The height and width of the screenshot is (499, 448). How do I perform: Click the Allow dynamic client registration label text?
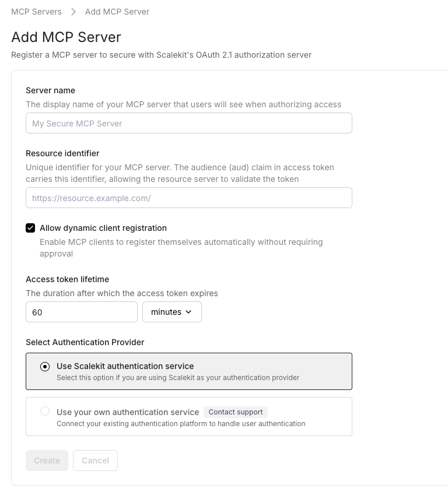103,228
